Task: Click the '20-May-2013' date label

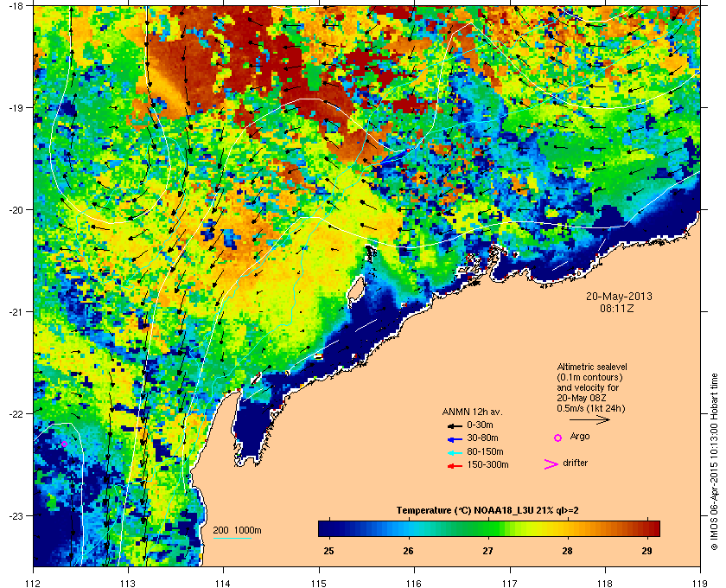Action: 619,297
